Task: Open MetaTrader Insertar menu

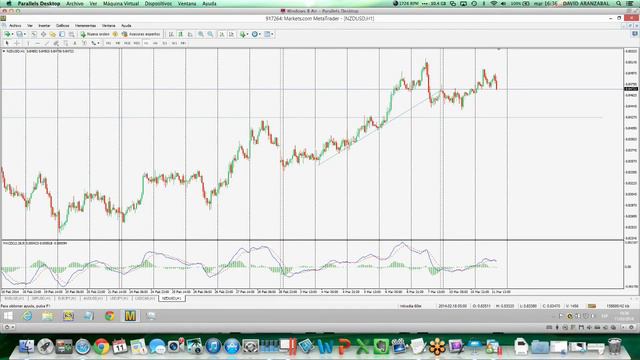Action: tap(44, 25)
